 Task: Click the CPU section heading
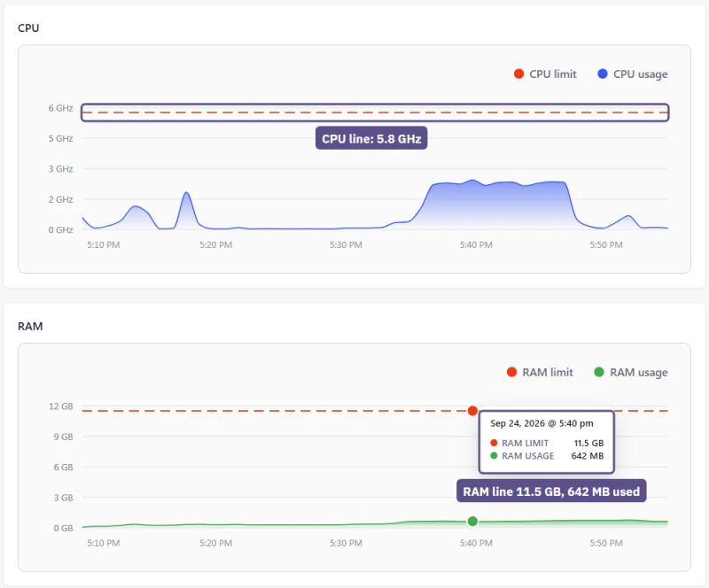(28, 28)
